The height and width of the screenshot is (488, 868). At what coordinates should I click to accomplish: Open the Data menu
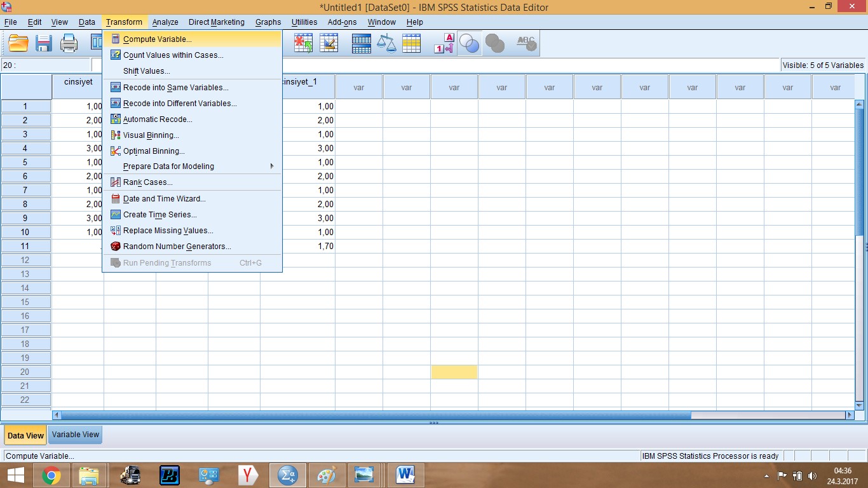tap(87, 22)
